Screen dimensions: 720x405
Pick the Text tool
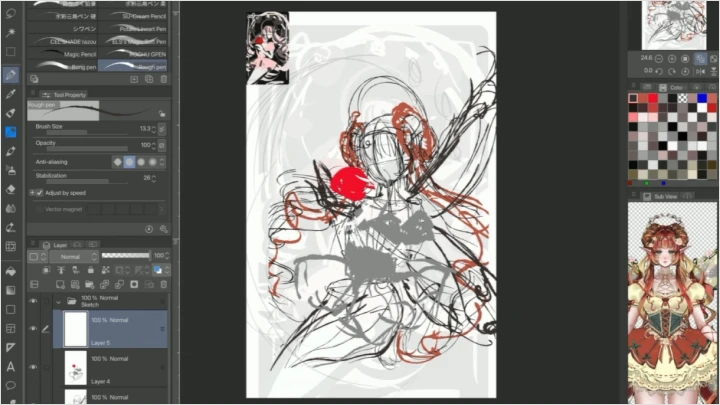pyautogui.click(x=10, y=366)
